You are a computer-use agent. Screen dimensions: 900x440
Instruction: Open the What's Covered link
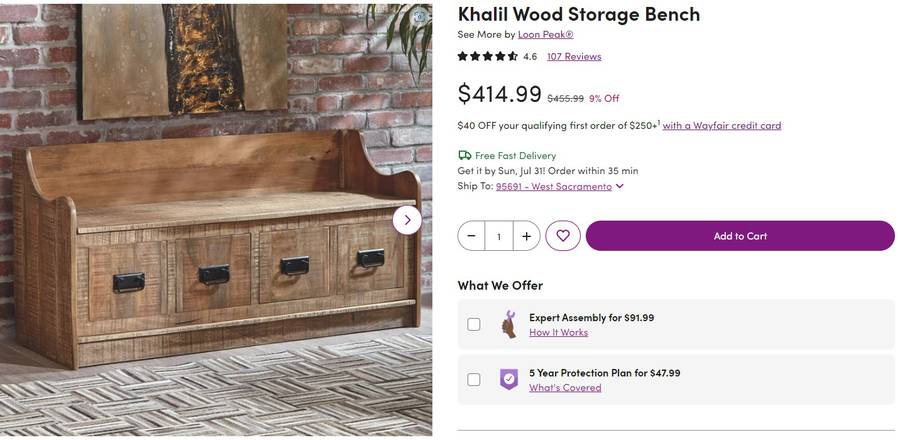click(565, 388)
